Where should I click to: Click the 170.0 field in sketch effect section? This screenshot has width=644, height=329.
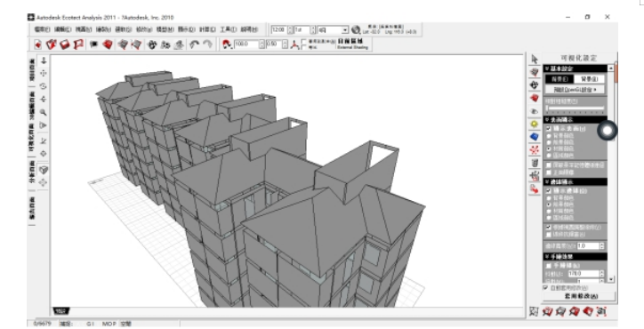[x=583, y=274]
